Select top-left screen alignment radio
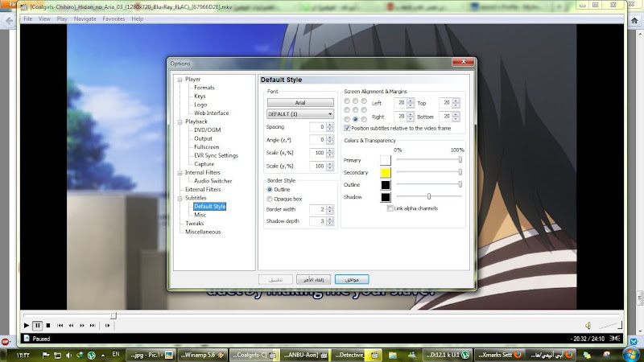This screenshot has height=362, width=644. click(347, 101)
